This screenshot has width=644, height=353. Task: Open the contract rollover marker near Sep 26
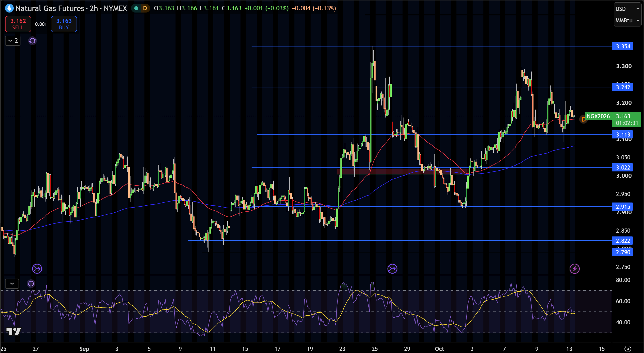392,269
